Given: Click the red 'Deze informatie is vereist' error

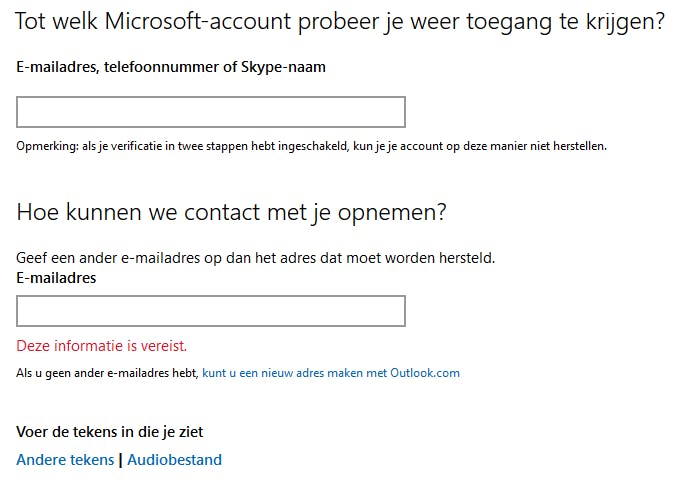Looking at the screenshot, I should click(101, 346).
